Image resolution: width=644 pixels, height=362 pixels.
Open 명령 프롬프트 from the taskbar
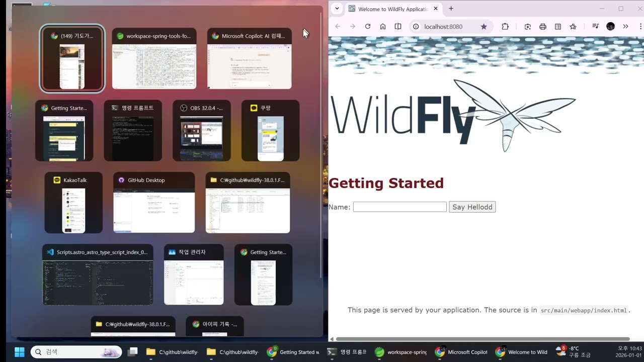(347, 352)
